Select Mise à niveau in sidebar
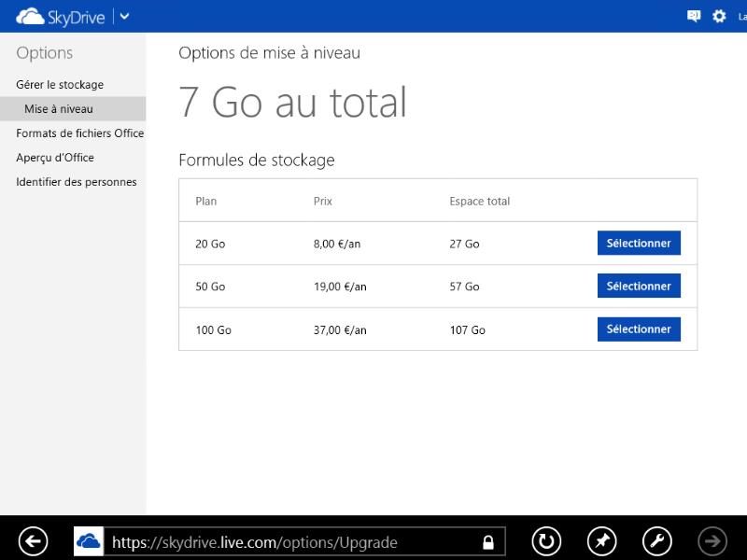The image size is (747, 560). [59, 109]
